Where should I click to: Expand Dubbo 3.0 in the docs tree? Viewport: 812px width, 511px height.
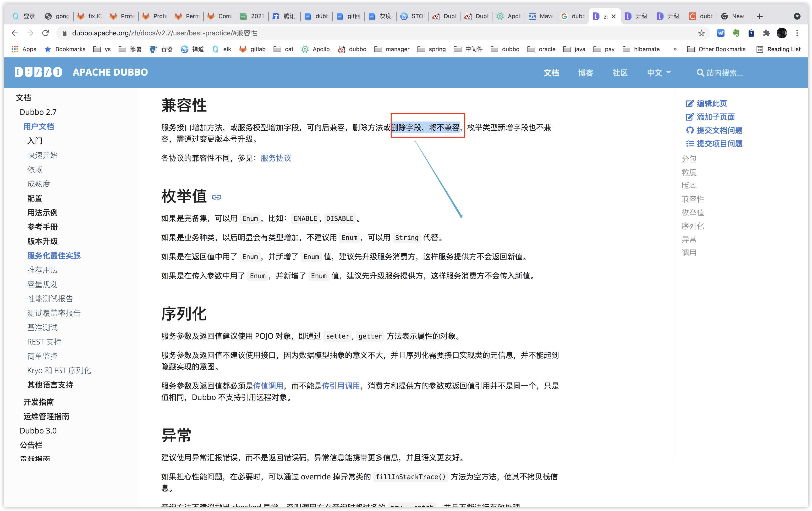[x=38, y=431]
